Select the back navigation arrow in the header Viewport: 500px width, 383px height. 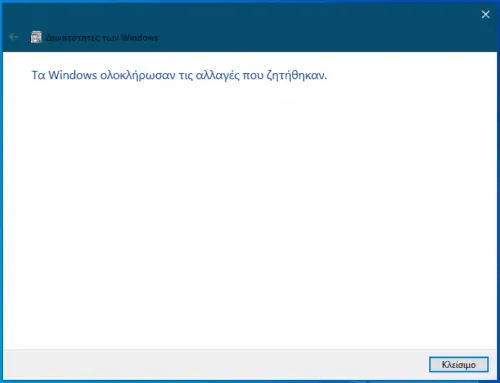(14, 37)
